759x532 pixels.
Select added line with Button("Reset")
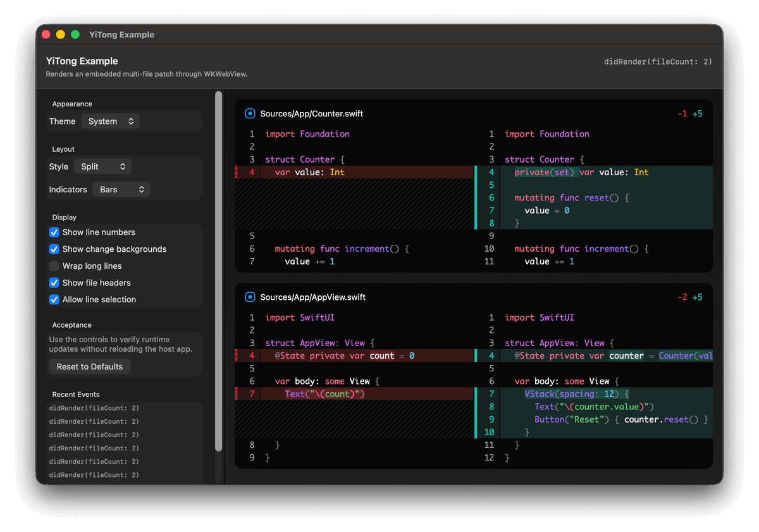point(594,419)
